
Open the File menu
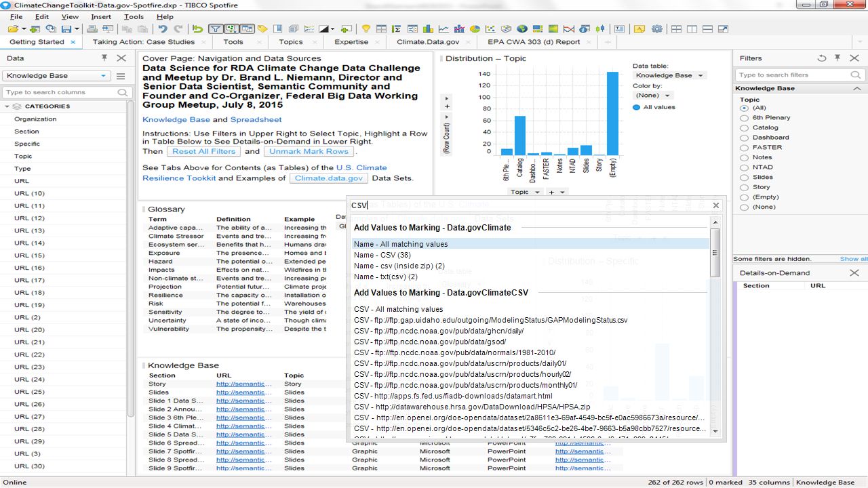coord(16,16)
